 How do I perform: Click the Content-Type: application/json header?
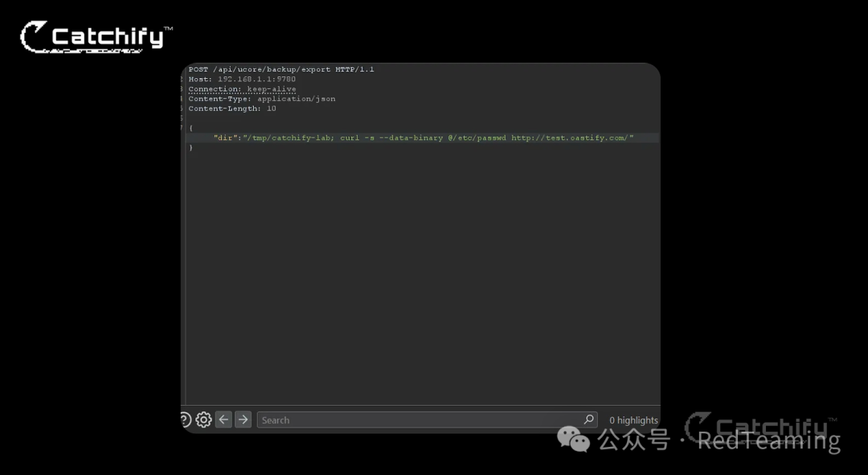[262, 99]
